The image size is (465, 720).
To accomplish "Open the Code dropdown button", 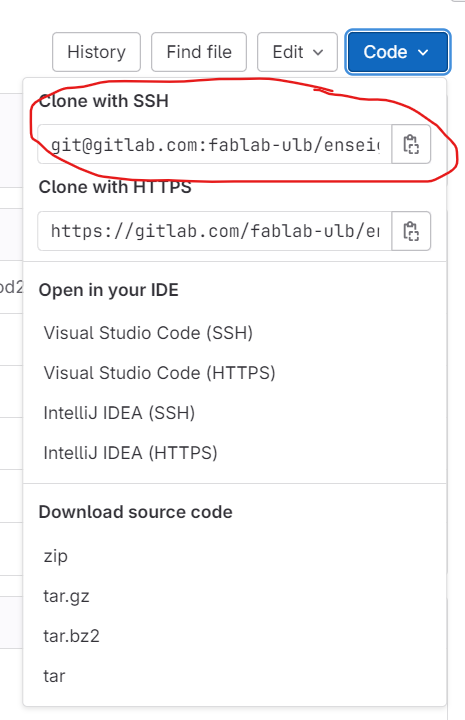I will [398, 52].
